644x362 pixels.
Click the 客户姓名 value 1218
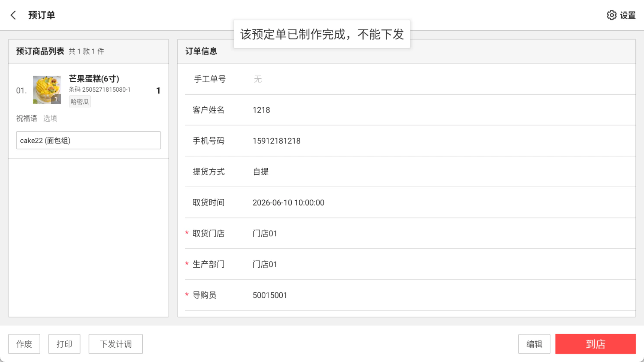pos(261,110)
